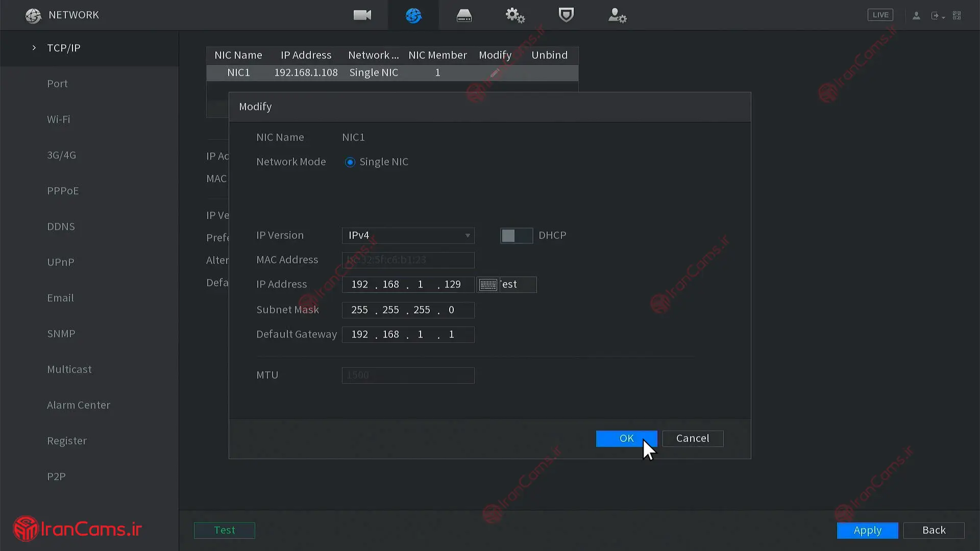The width and height of the screenshot is (980, 551).
Task: Click the Default Gateway second octet 168
Action: pos(390,335)
